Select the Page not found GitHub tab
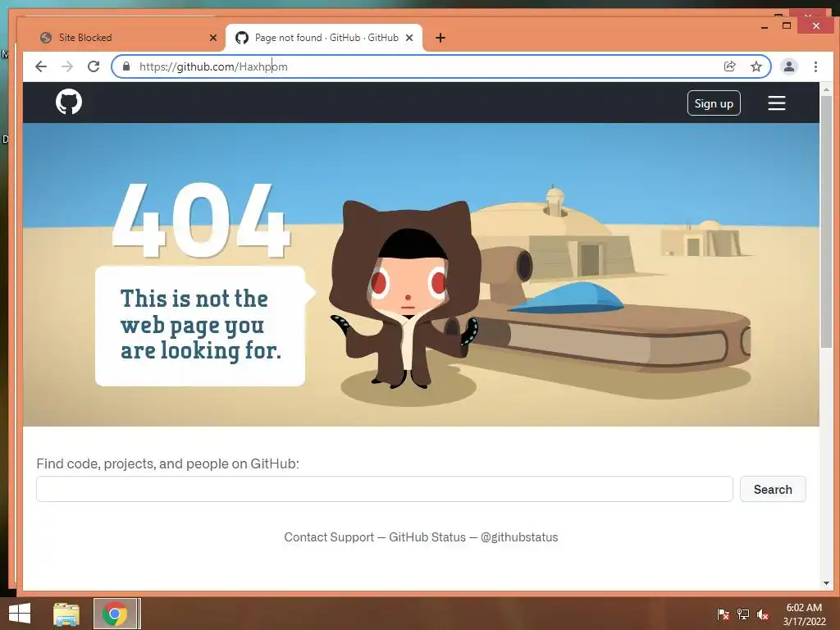 (323, 38)
